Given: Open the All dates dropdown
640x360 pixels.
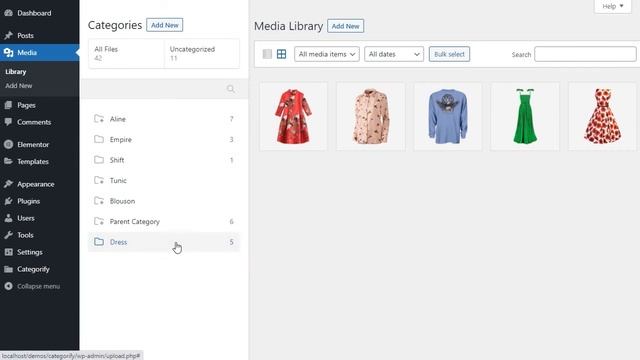Looking at the screenshot, I should click(x=394, y=54).
